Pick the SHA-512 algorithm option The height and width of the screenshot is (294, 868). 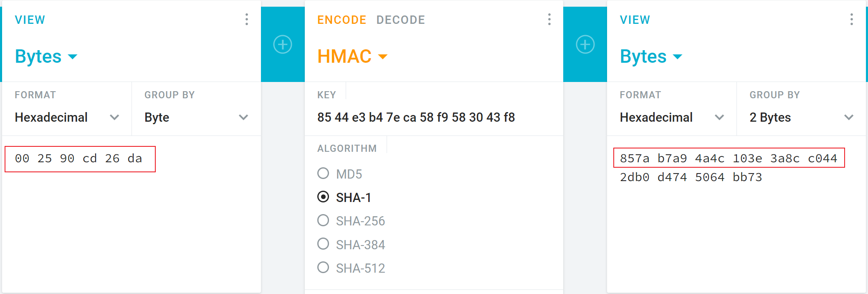(323, 268)
